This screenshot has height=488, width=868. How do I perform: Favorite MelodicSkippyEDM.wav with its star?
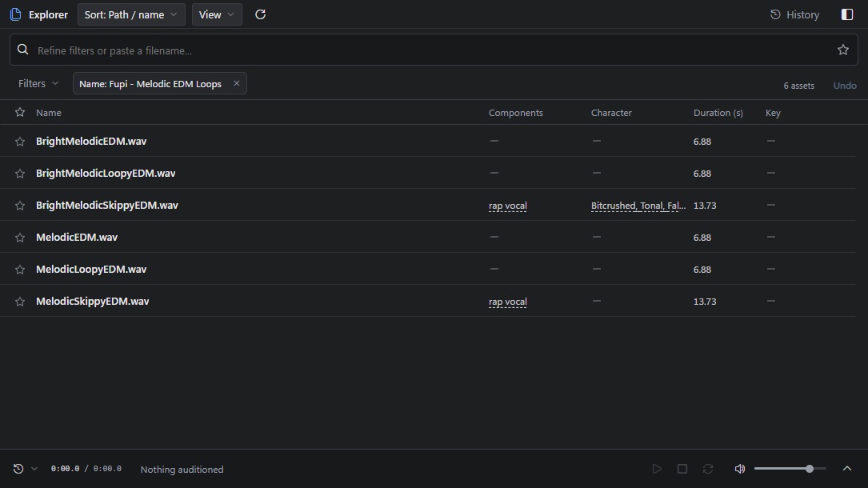tap(20, 302)
